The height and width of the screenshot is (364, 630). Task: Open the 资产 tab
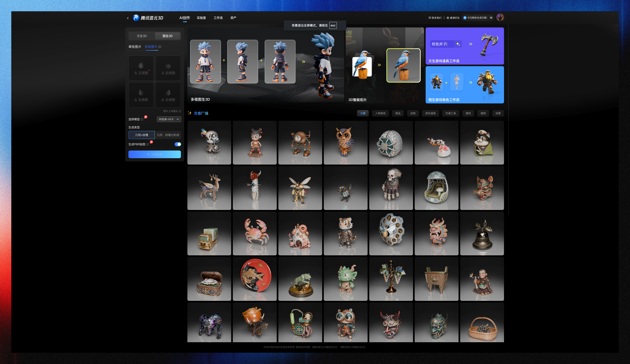[233, 18]
